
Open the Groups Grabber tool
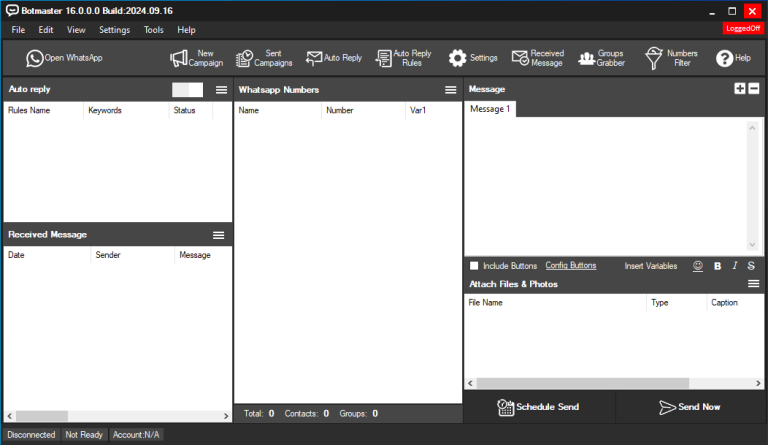point(601,58)
